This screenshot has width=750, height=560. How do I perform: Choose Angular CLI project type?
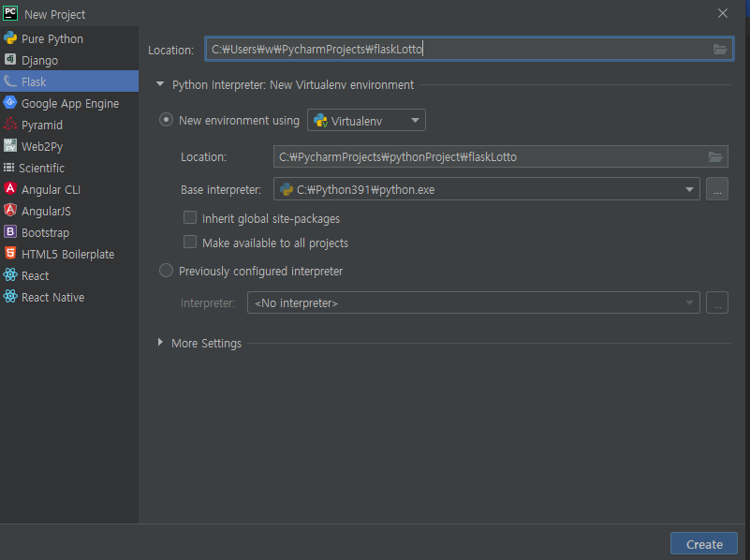click(69, 189)
